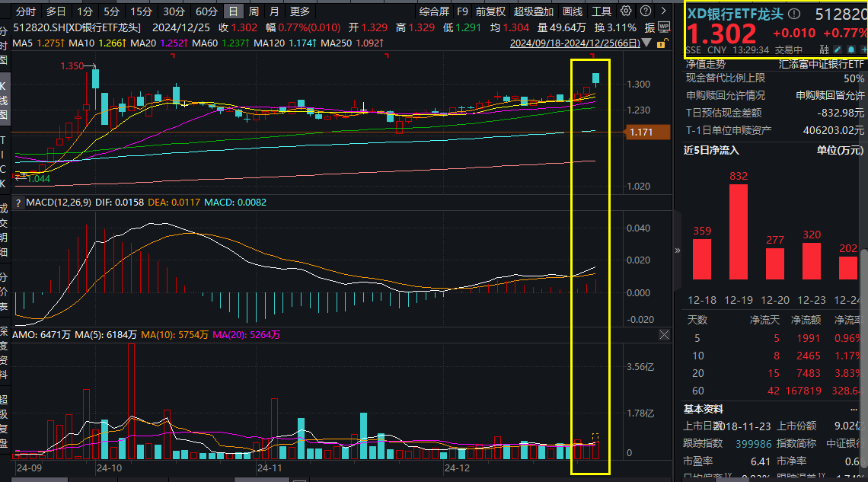Select the 15分 period tab

(x=141, y=11)
